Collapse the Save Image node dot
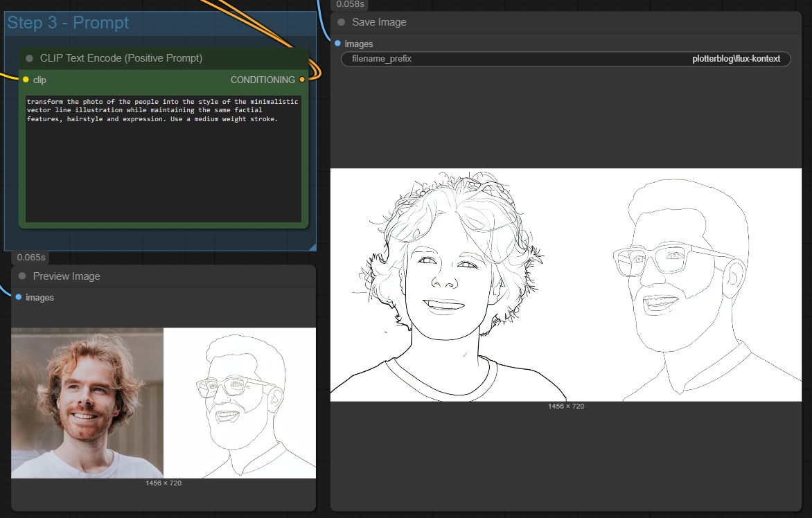 [x=342, y=22]
